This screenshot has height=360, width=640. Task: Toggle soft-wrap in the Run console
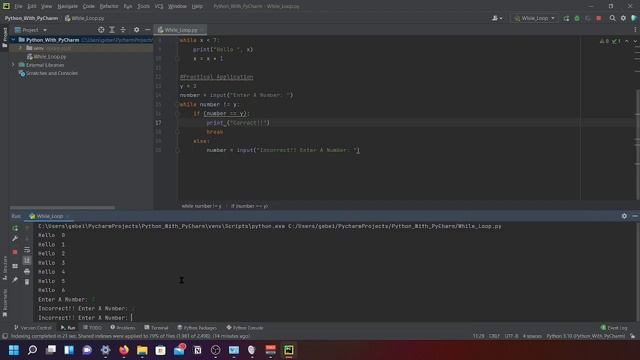[27, 250]
